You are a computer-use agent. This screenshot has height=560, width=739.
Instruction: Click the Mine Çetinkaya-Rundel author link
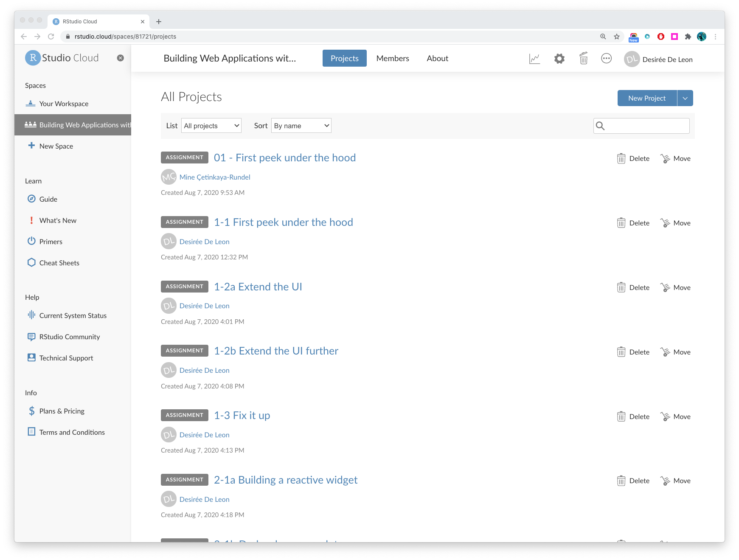[x=215, y=177]
